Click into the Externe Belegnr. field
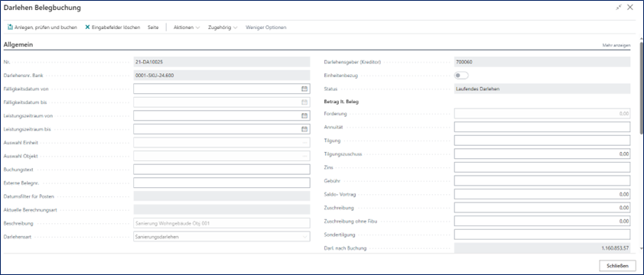 (222, 183)
